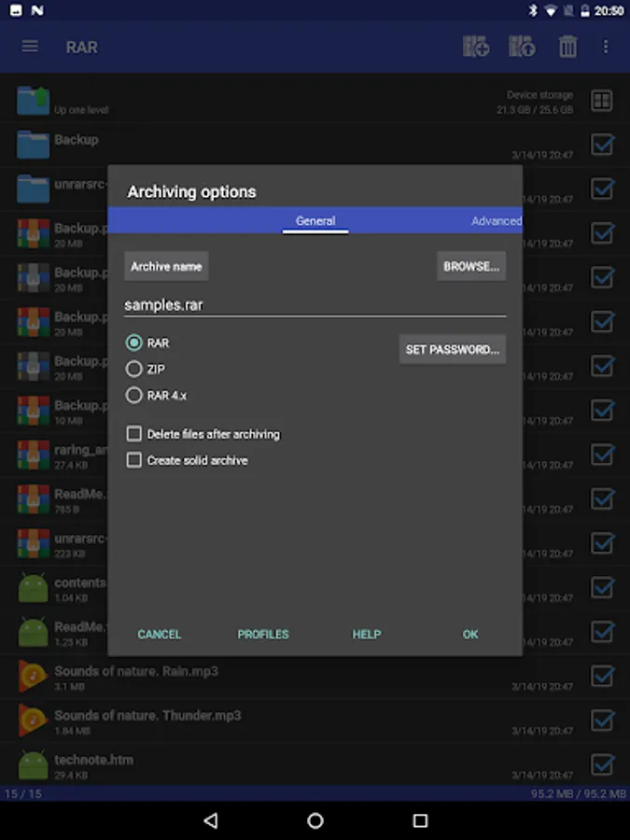Select the ZIP format radio button
630x840 pixels.
133,369
